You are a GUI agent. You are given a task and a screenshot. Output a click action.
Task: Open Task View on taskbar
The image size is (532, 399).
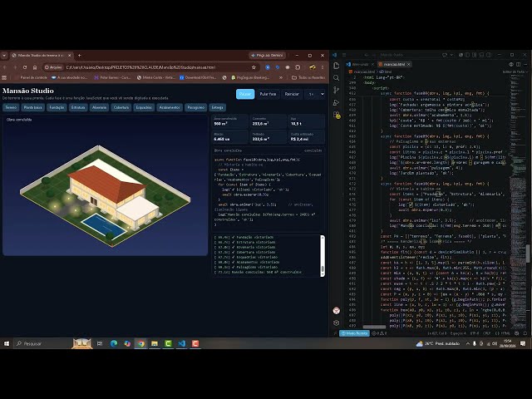click(x=100, y=343)
